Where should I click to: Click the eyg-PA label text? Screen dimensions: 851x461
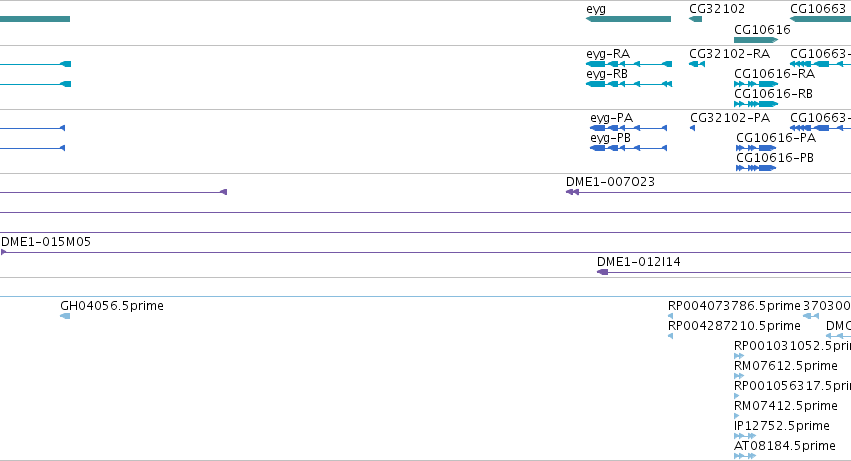pyautogui.click(x=612, y=118)
